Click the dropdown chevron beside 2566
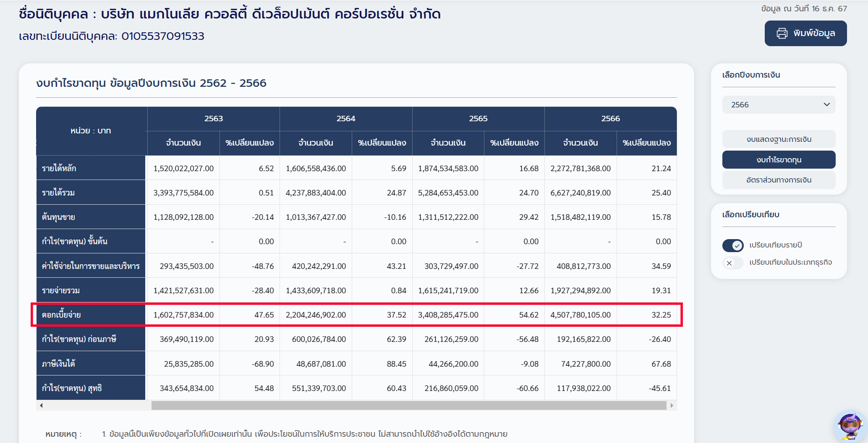This screenshot has width=868, height=443. (x=826, y=105)
